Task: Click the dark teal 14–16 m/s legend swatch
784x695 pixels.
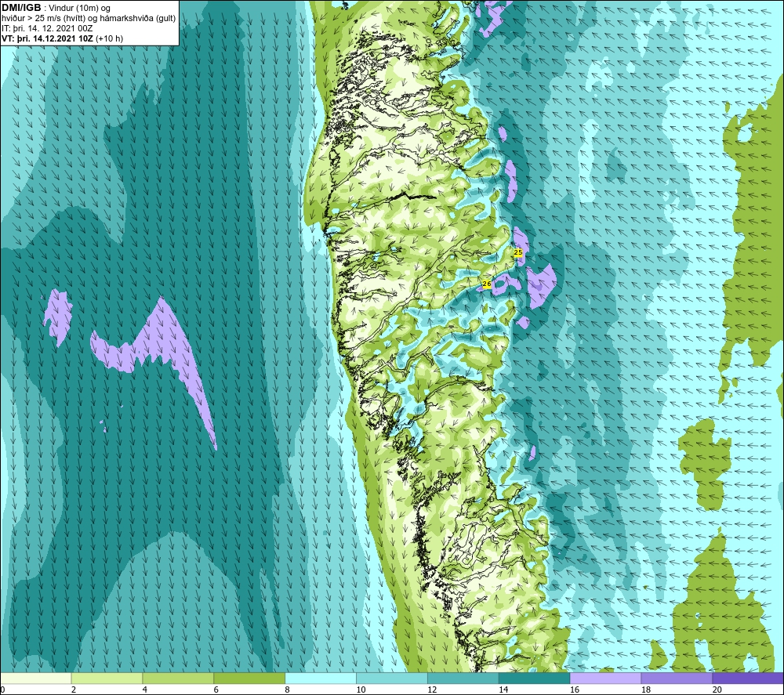Action: (535, 678)
